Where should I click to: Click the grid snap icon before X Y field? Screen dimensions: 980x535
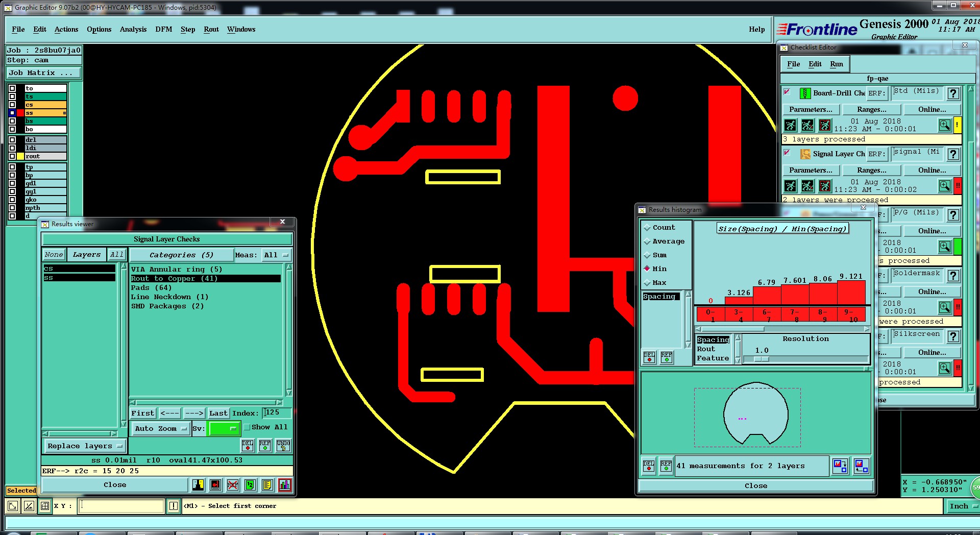click(45, 506)
